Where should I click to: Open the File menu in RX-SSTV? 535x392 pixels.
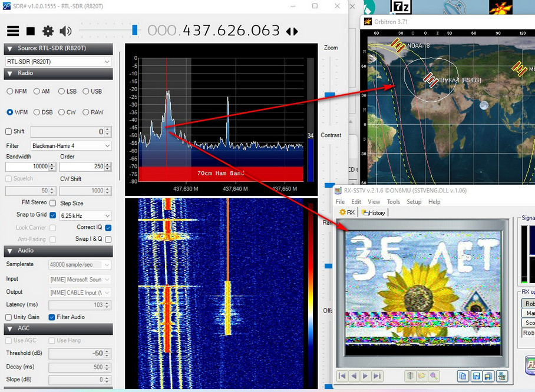click(x=340, y=202)
